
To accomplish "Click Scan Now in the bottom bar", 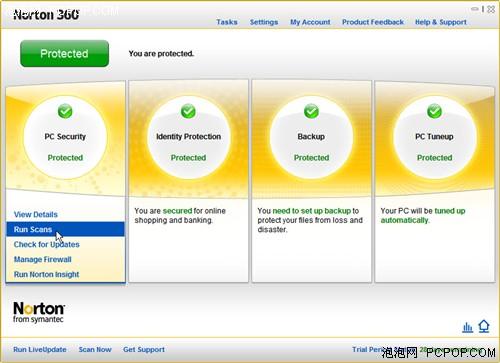I will pyautogui.click(x=95, y=350).
